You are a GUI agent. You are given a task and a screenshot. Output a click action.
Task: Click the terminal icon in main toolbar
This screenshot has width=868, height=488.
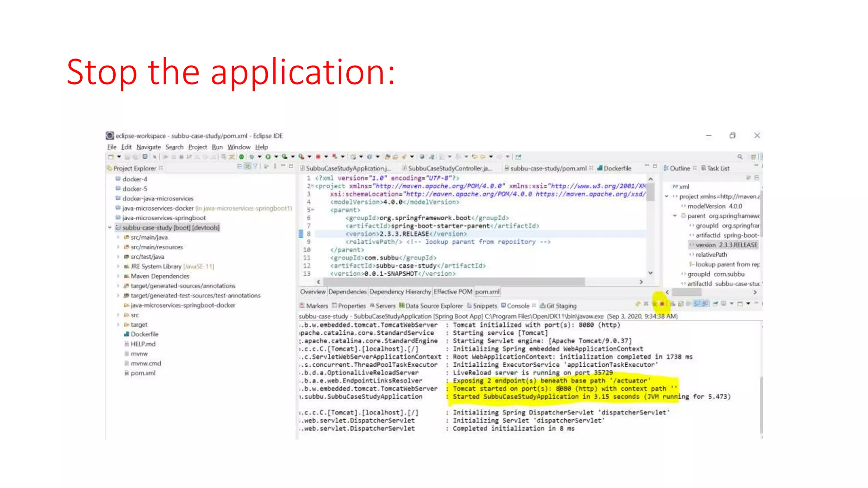(145, 157)
